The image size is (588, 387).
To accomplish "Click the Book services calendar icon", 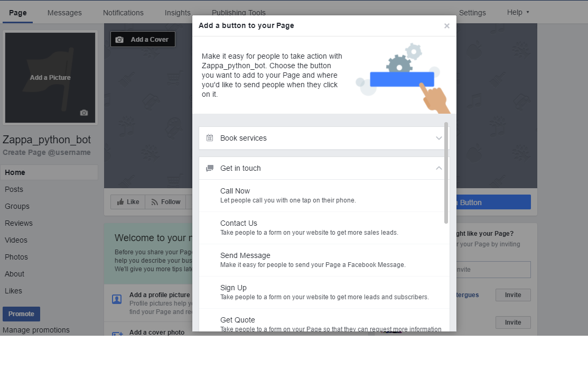I will coord(210,138).
